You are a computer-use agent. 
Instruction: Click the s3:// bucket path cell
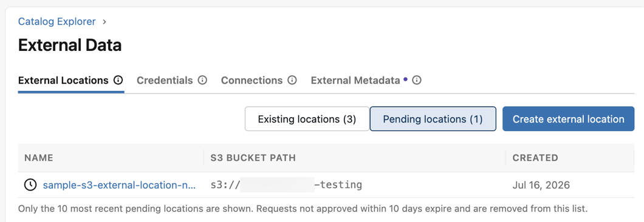[286, 185]
